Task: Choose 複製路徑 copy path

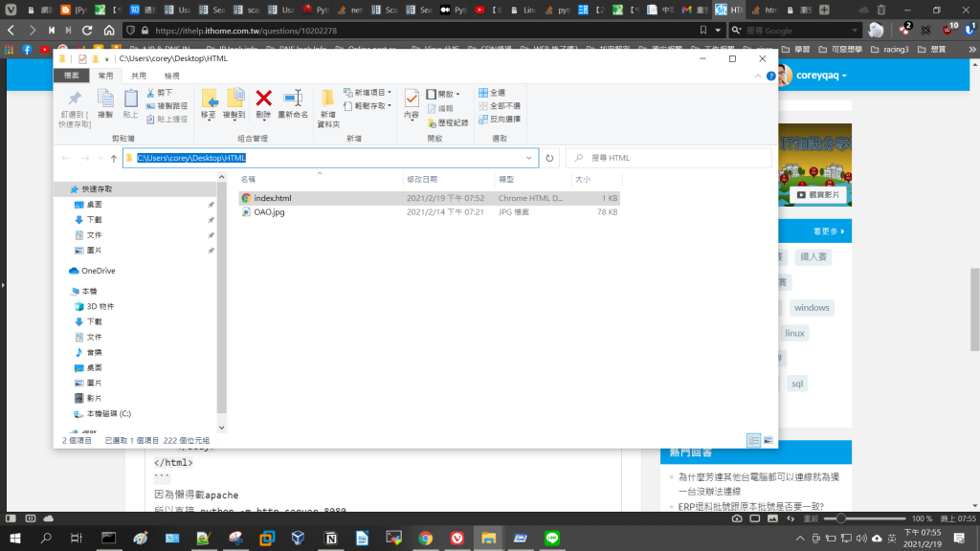Action: tap(167, 105)
